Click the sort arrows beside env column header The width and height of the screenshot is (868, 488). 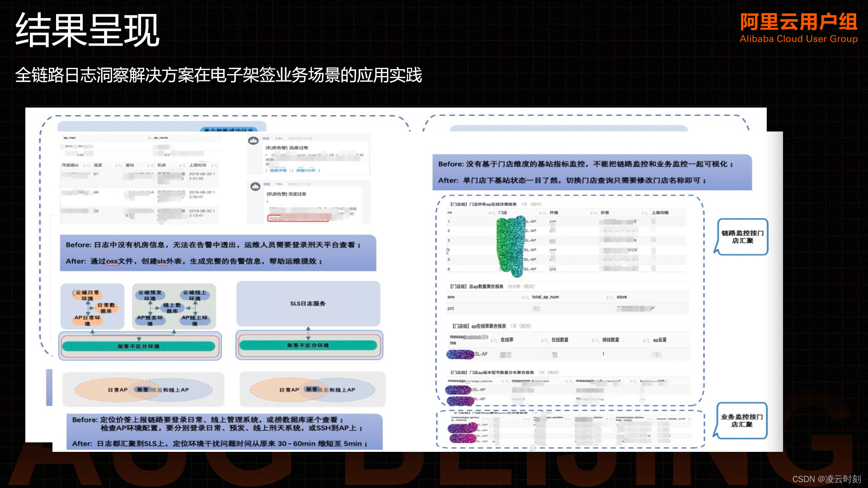[x=523, y=298]
